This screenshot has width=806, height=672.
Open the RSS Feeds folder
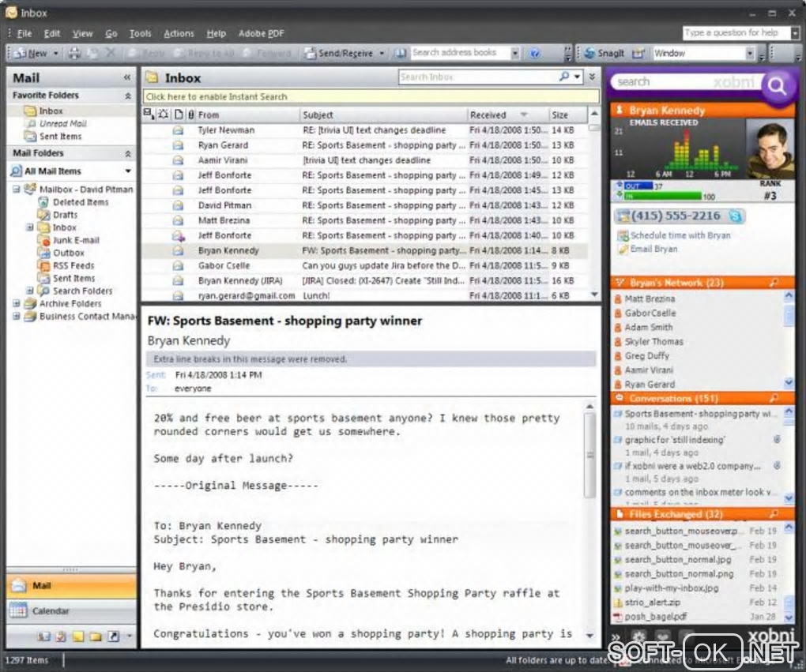(x=73, y=265)
